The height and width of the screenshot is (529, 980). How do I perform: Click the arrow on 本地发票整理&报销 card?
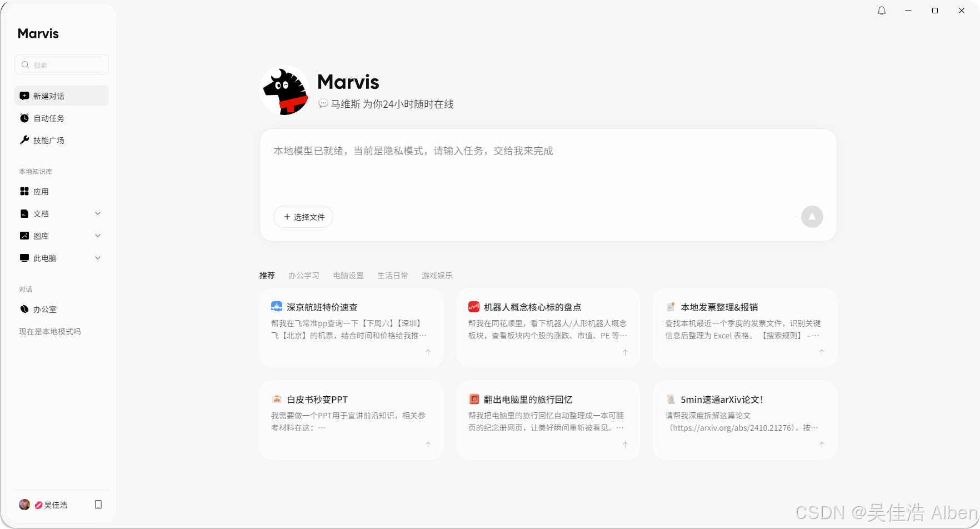[822, 352]
